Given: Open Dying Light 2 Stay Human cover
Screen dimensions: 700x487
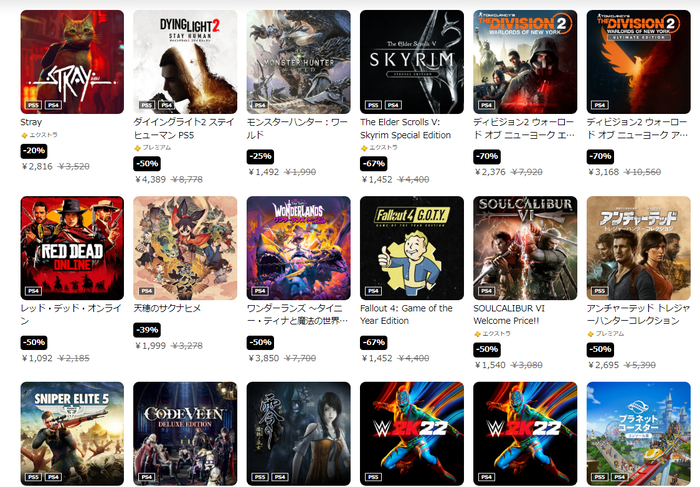Looking at the screenshot, I should [185, 62].
